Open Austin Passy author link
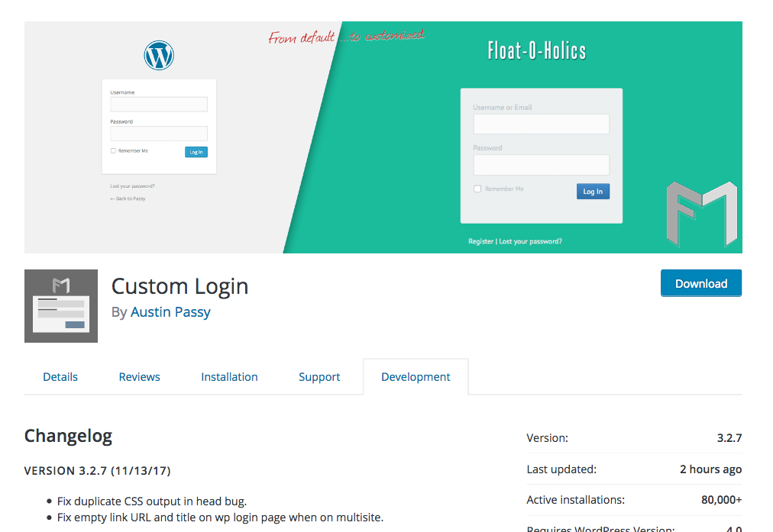Screen dimensions: 773x532 [170, 312]
